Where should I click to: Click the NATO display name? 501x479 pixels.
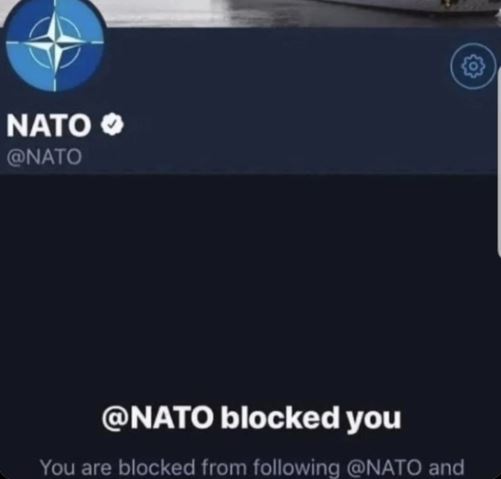[x=49, y=125]
